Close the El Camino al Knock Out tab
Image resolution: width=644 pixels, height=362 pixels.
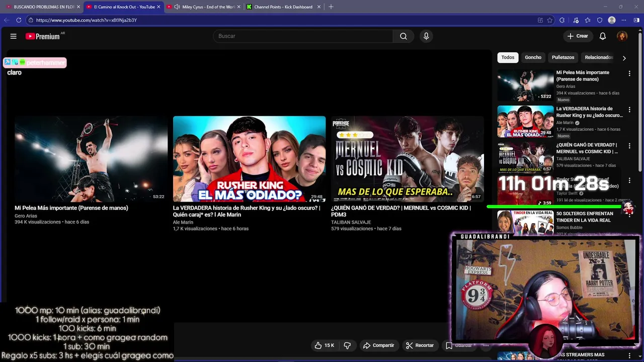pyautogui.click(x=158, y=7)
